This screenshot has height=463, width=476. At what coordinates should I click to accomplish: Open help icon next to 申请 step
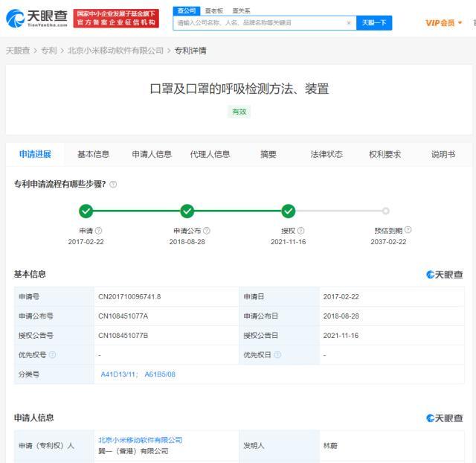point(99,231)
